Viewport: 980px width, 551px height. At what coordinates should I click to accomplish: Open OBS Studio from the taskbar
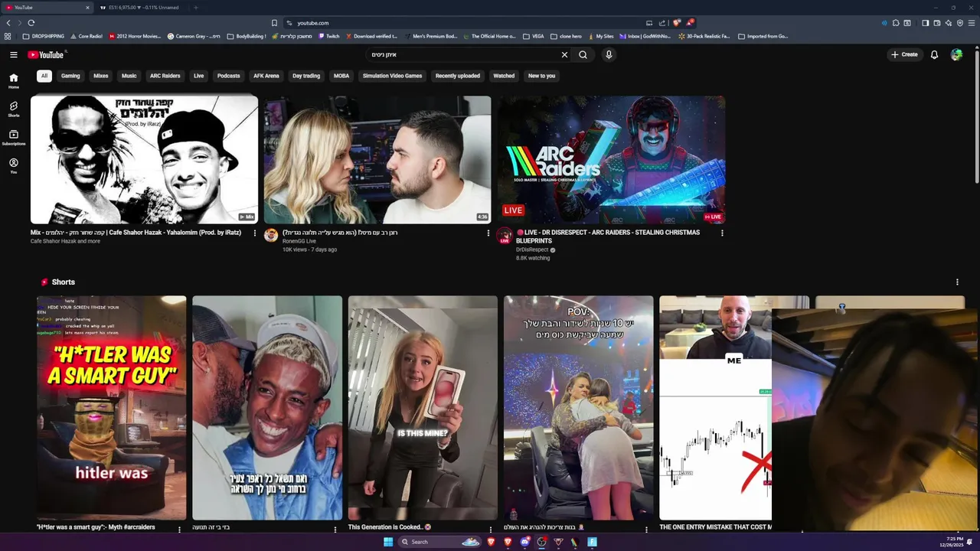(541, 542)
